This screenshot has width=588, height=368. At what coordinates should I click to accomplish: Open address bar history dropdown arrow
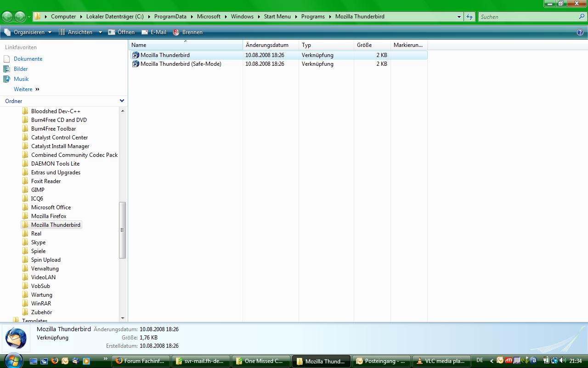click(459, 17)
